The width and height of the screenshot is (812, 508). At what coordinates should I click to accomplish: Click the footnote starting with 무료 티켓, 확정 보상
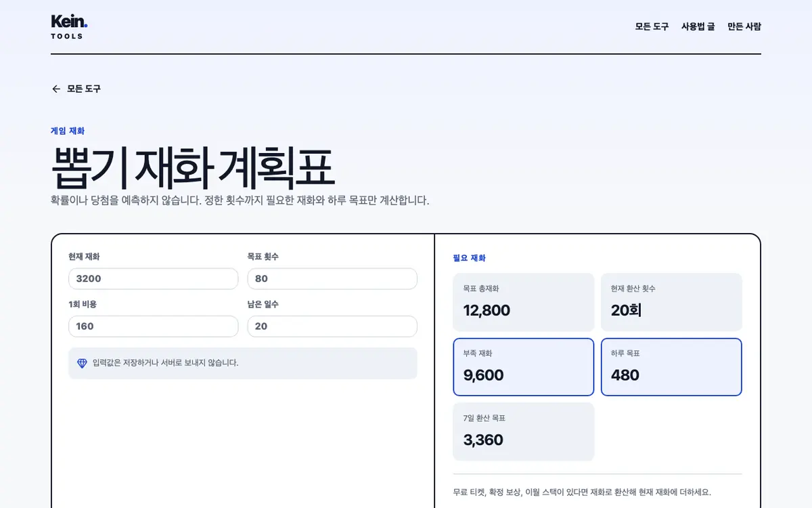[x=582, y=492]
